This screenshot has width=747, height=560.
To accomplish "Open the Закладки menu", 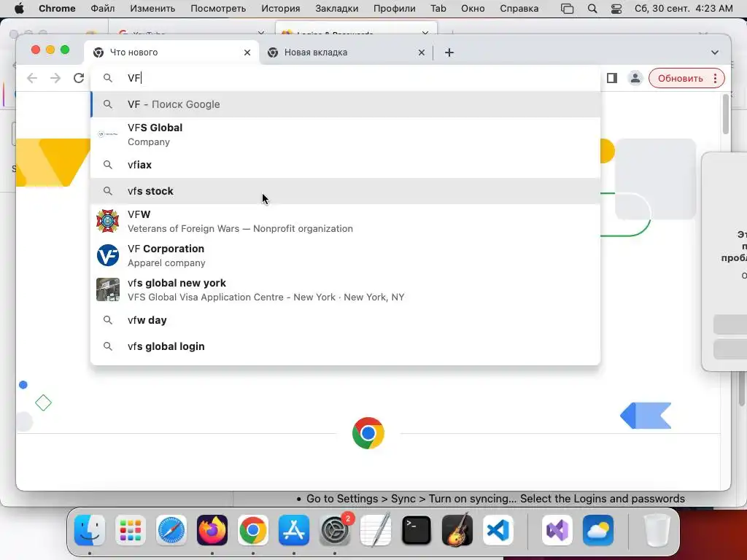I will pyautogui.click(x=337, y=9).
